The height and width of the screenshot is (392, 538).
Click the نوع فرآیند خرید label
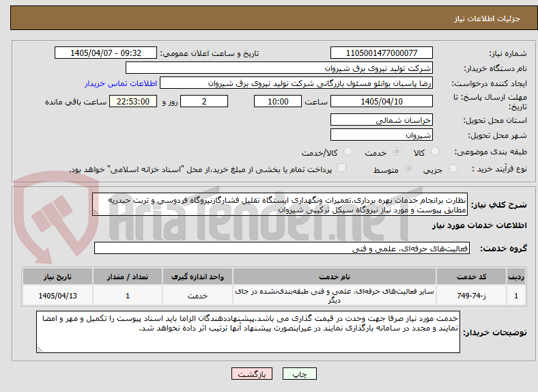pos(499,169)
